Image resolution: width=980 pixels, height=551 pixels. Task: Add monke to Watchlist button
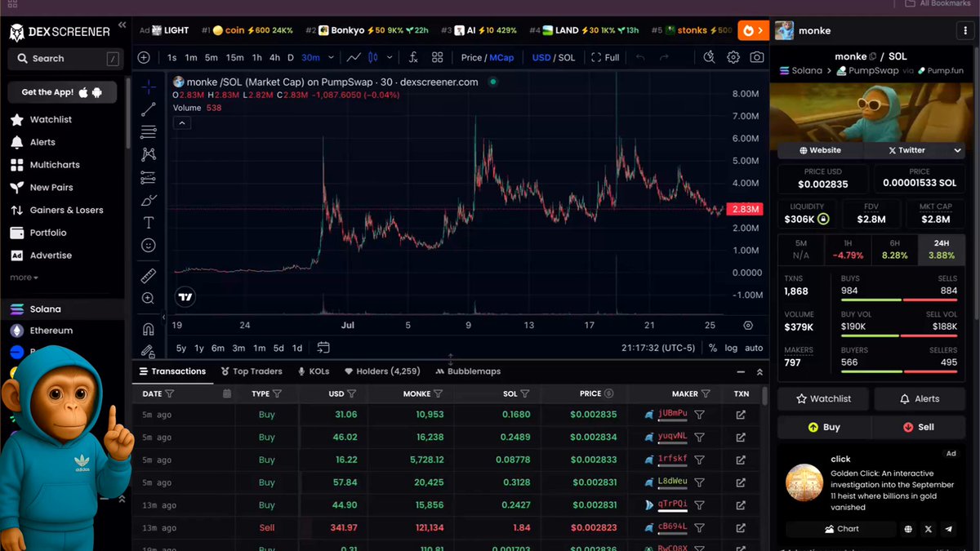click(823, 399)
